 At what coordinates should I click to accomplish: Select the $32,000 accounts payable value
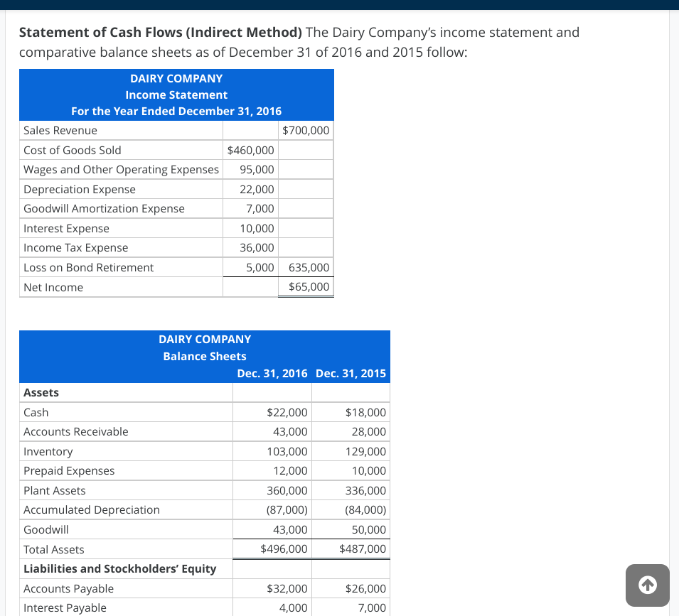287,589
